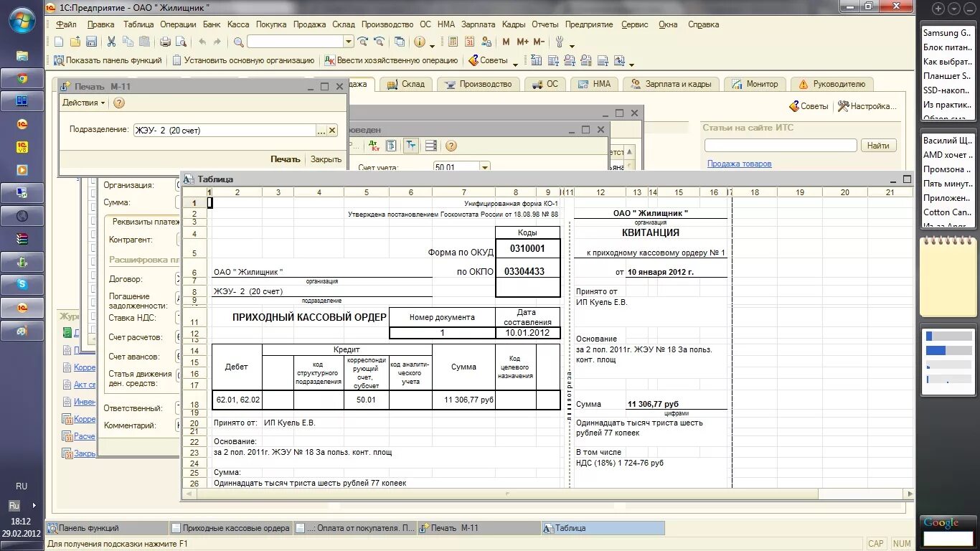
Task: Click the Windows list icon in toolbar
Action: click(400, 42)
